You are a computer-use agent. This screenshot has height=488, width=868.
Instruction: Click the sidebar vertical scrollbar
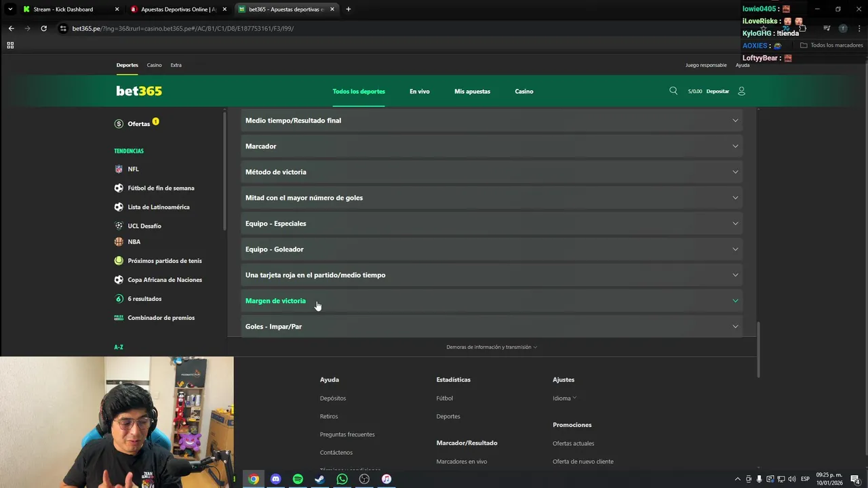pyautogui.click(x=224, y=171)
